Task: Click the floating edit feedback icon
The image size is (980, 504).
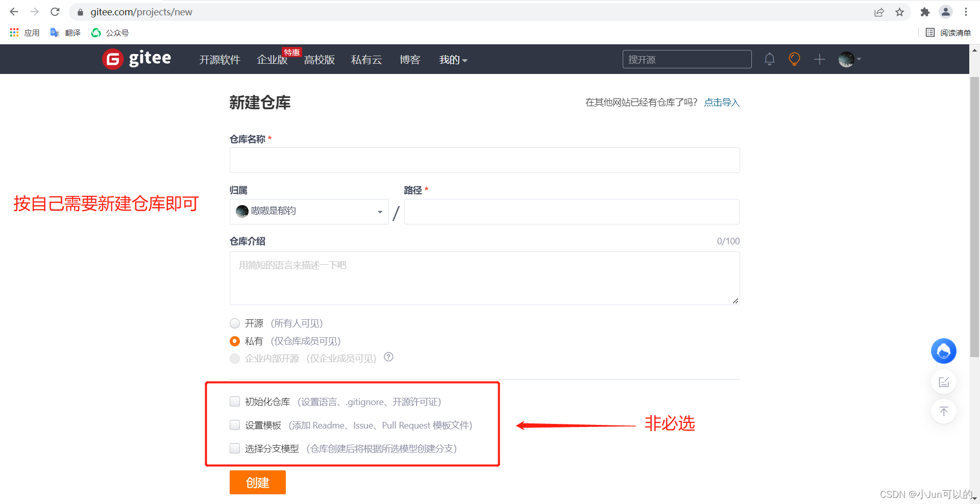Action: [944, 382]
